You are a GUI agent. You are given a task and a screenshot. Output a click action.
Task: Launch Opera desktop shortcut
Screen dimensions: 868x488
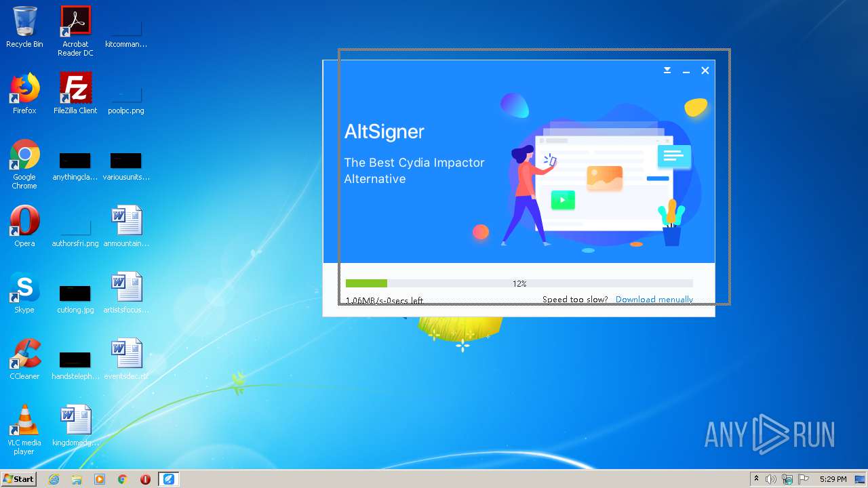pos(24,226)
